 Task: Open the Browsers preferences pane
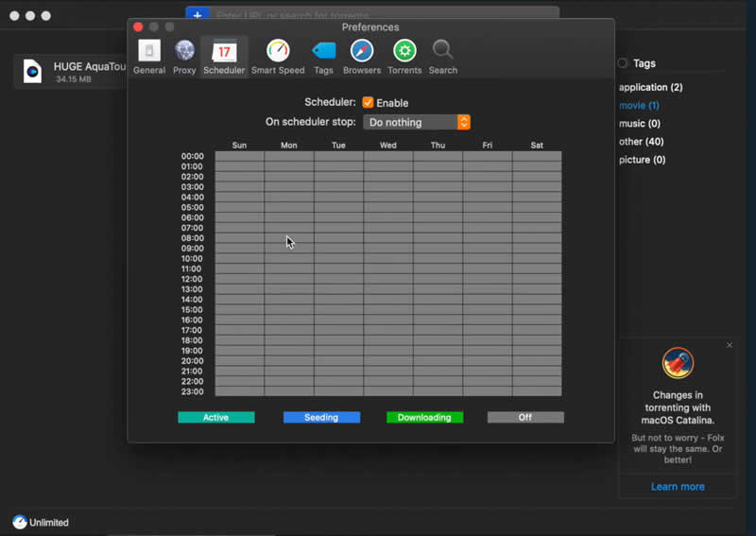pos(362,57)
